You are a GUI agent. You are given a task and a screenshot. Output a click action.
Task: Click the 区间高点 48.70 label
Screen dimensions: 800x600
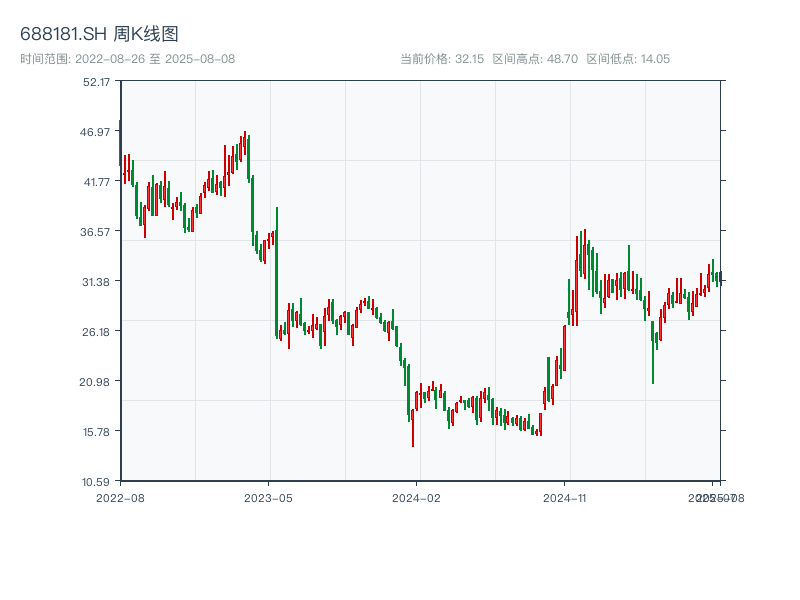coord(535,59)
